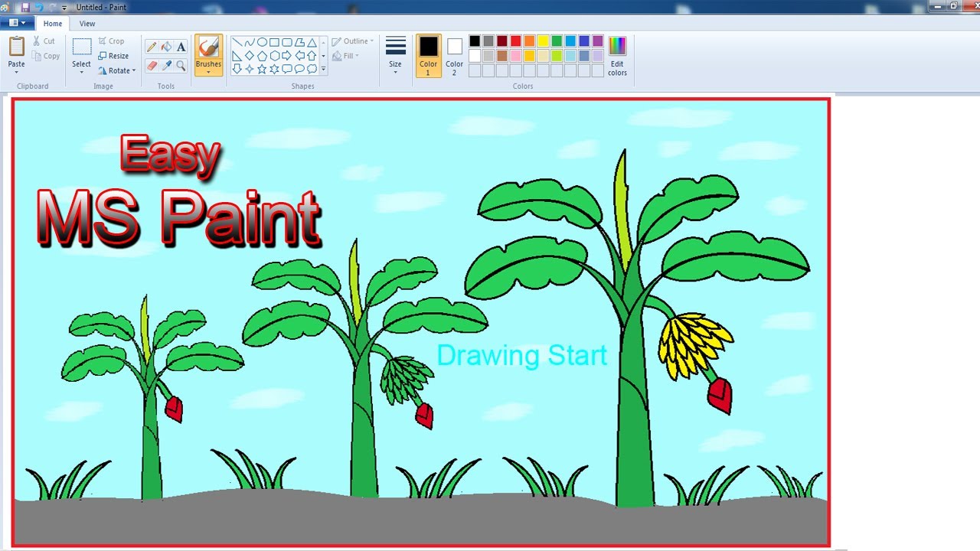The height and width of the screenshot is (551, 980).
Task: Pick the yellow color swatch
Action: coord(543,41)
